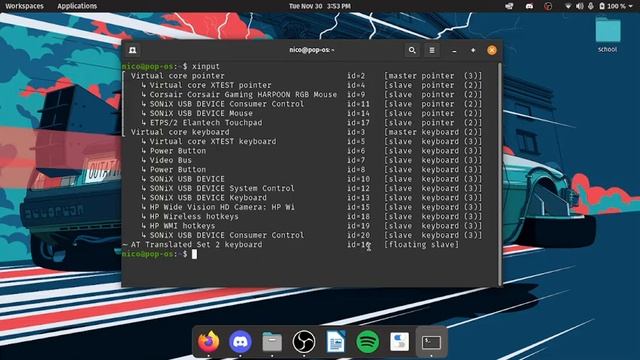The width and height of the screenshot is (640, 360).
Task: Click 'Virtual core XTEST pointer' row
Action: [x=210, y=85]
